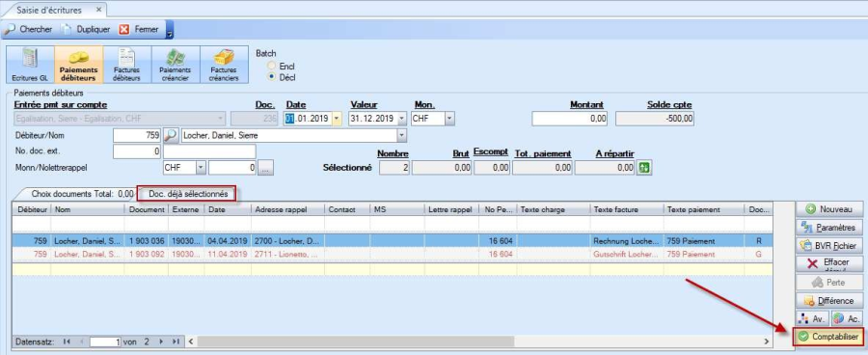Switch to Factures créanciers mode
Viewport: 868px width, 355px height.
pos(224,65)
